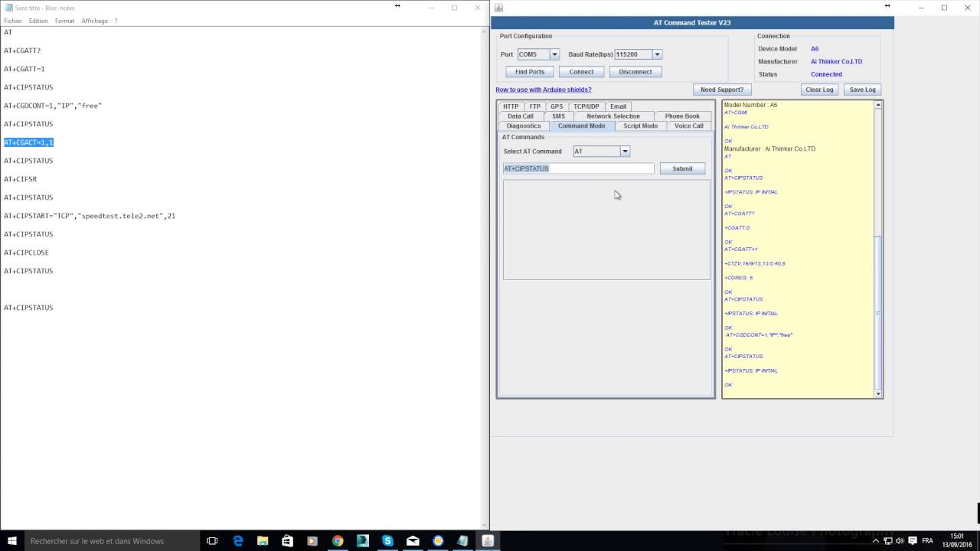Click Notepad's scroll-up arrow
The width and height of the screenshot is (980, 551).
point(485,31)
